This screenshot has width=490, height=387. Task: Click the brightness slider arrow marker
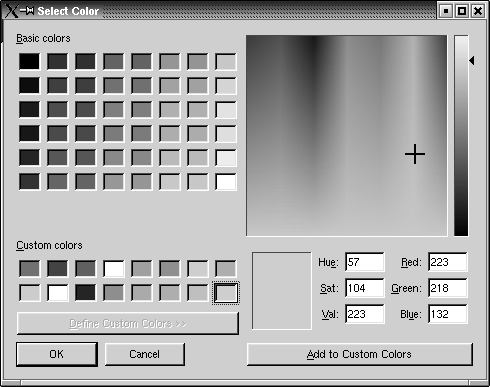point(472,61)
